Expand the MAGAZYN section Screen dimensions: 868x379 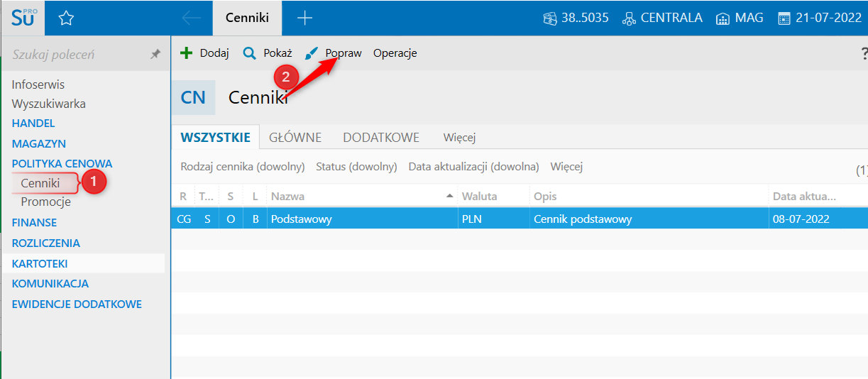pos(39,143)
